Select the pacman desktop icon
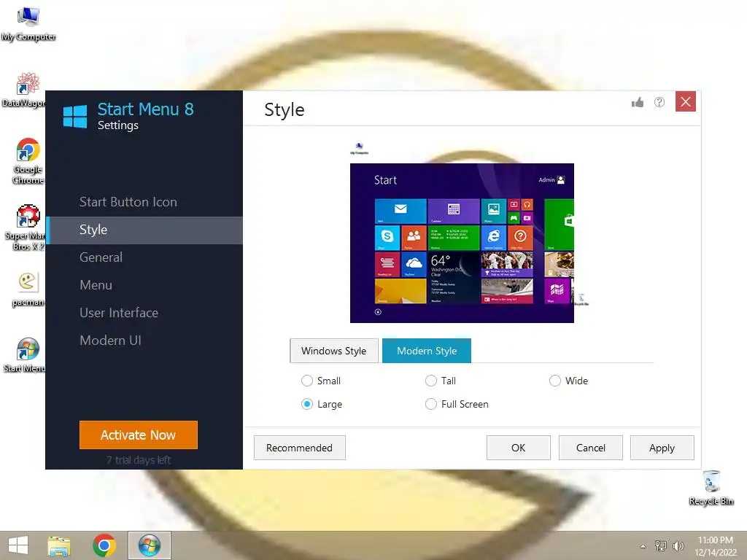 (x=28, y=289)
